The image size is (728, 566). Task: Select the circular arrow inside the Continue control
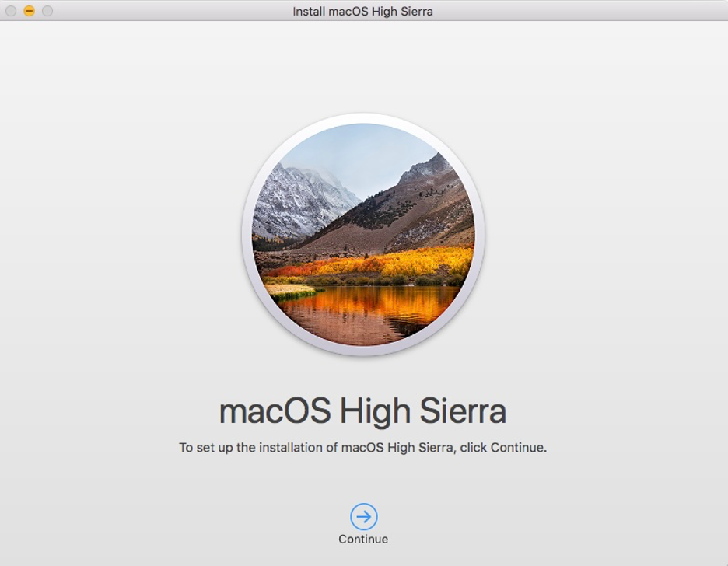362,515
